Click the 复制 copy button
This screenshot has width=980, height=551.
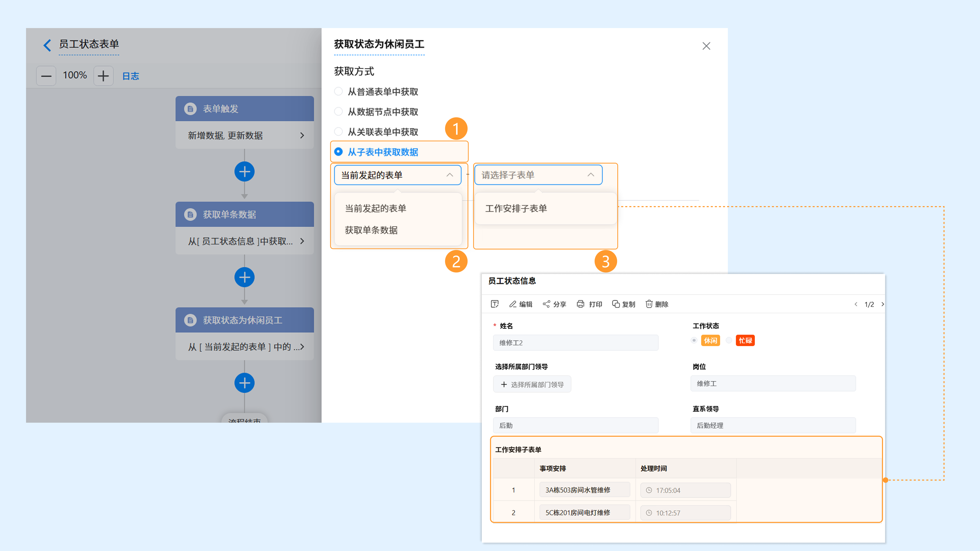point(623,304)
